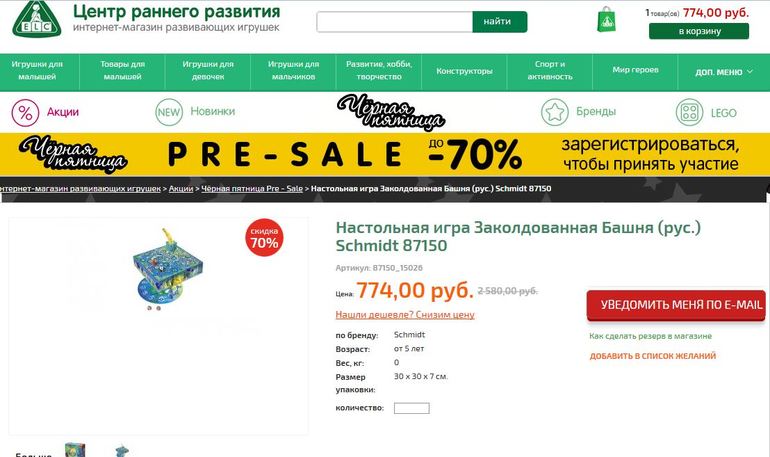Click ДОБАВИТЬ В СПИСОК ЖЕЛАНИЙ link

653,356
